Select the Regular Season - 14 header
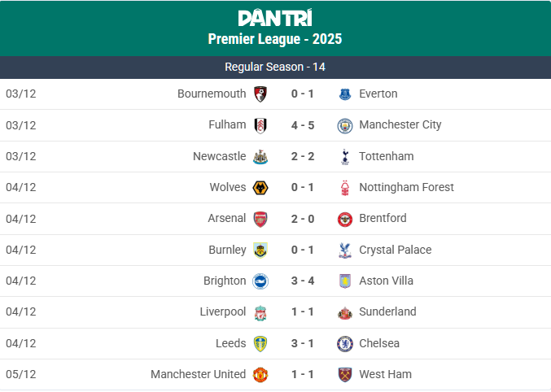The image size is (551, 392). [x=275, y=67]
